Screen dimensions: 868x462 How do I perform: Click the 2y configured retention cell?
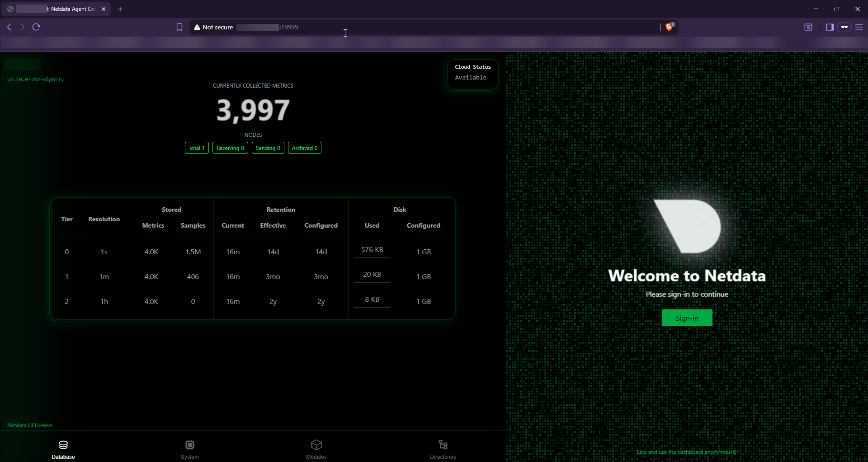pos(321,301)
